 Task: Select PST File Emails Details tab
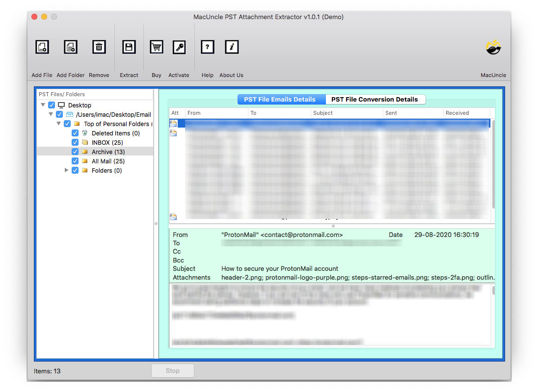pos(280,99)
